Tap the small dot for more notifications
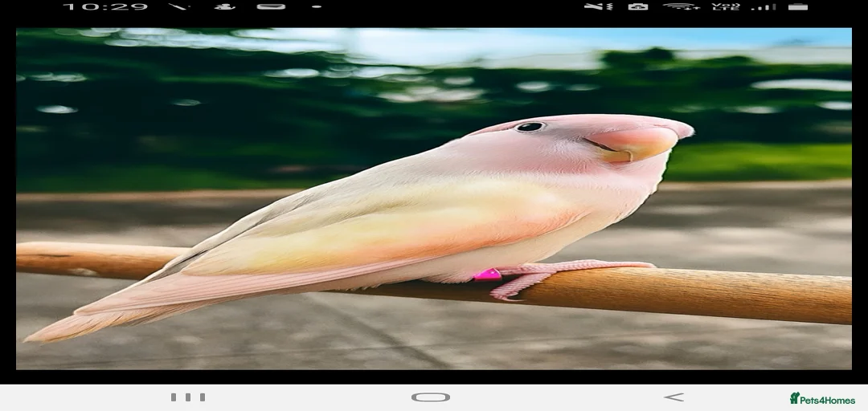This screenshot has height=411, width=868. click(x=317, y=6)
